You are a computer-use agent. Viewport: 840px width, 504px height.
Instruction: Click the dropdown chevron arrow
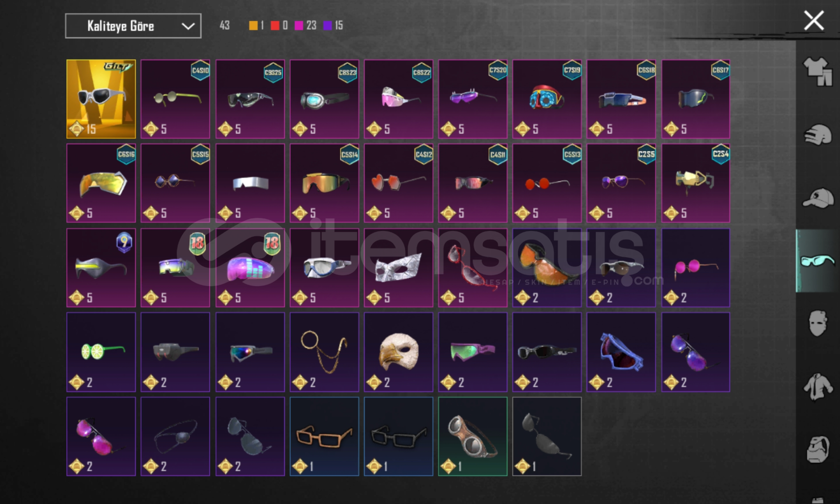(x=188, y=26)
